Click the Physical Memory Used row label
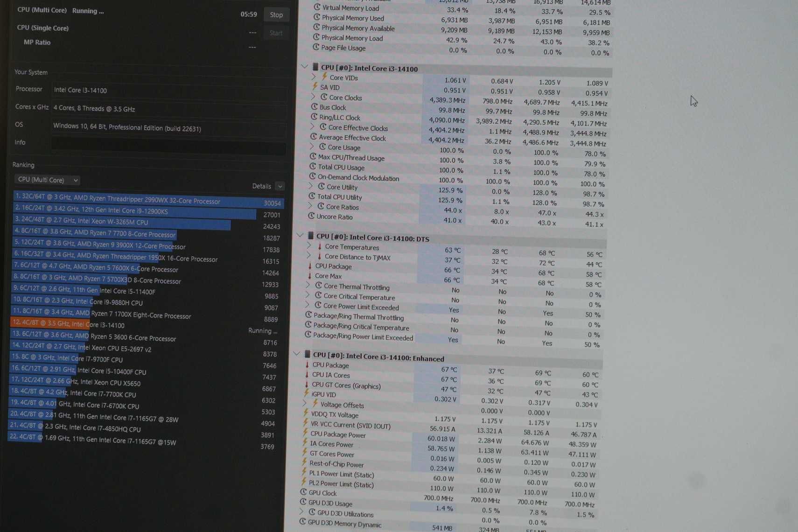The width and height of the screenshot is (798, 532). click(x=353, y=18)
